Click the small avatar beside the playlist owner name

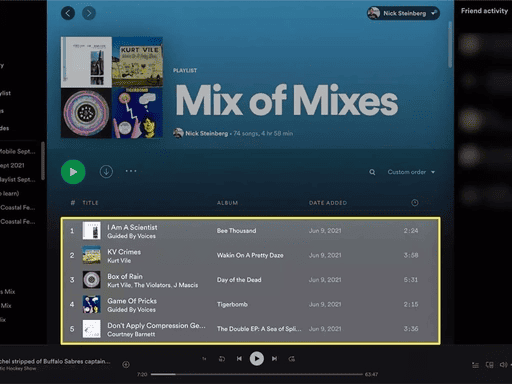click(x=178, y=133)
